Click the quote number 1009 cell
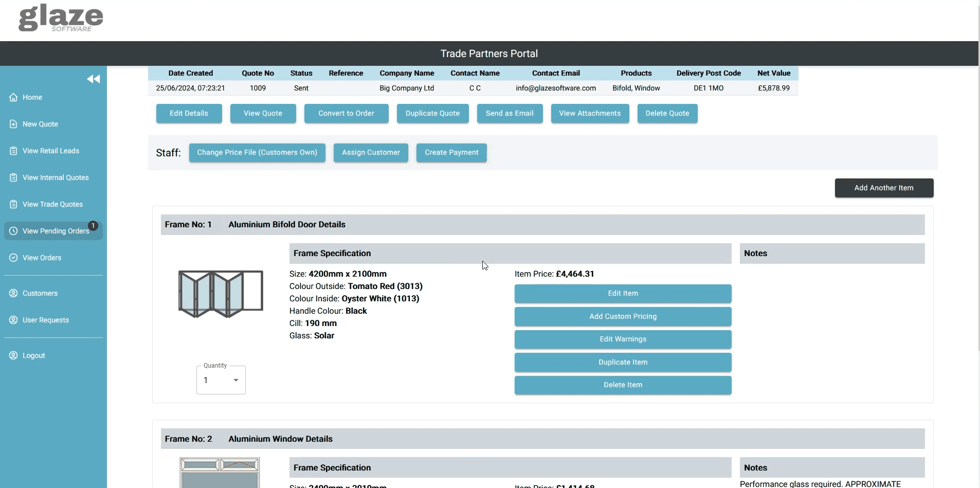 258,88
